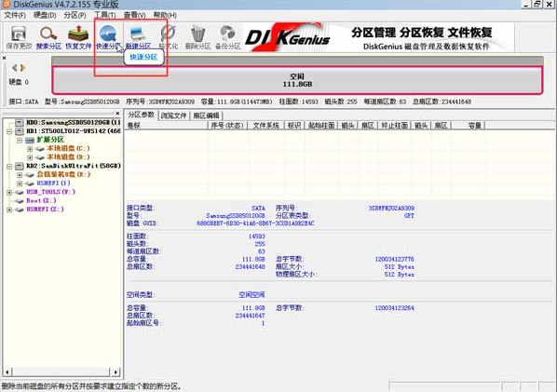Close the disk map bar panel
The height and width of the screenshot is (392, 557).
[5, 58]
